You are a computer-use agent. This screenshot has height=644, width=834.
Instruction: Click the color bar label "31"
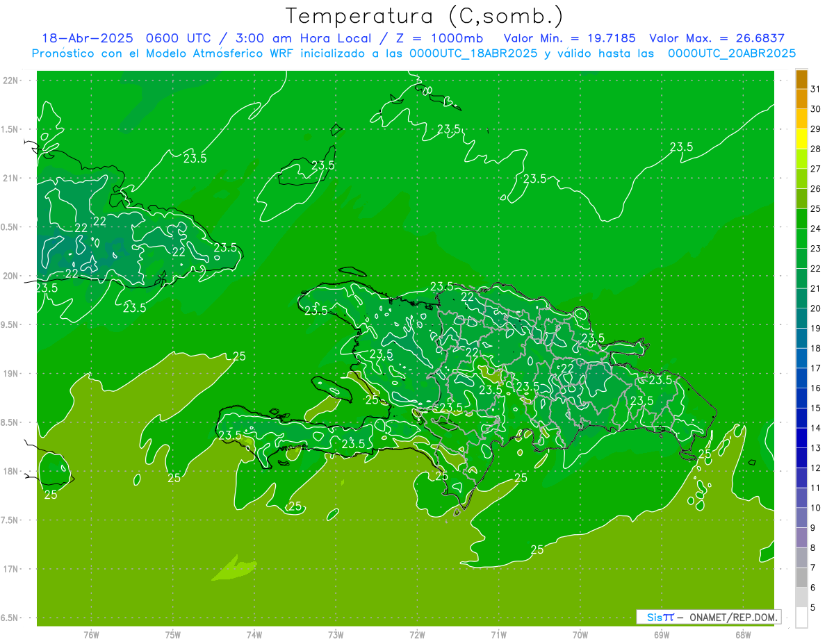816,89
